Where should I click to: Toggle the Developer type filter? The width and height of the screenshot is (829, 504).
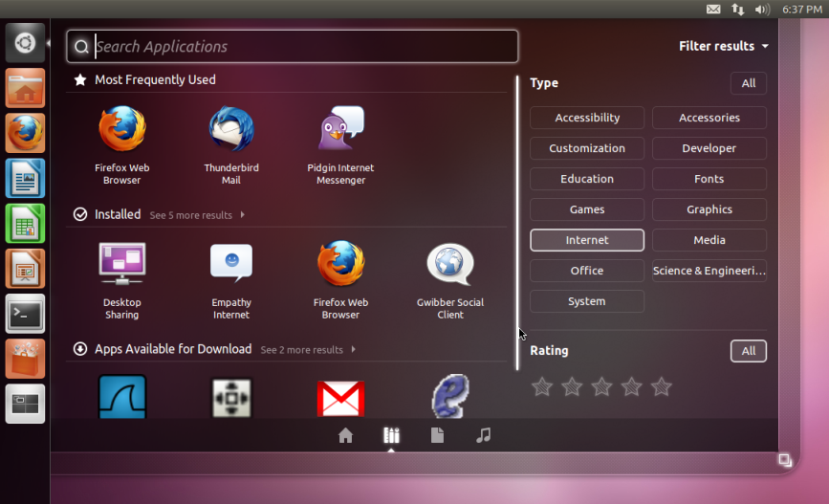pyautogui.click(x=709, y=148)
